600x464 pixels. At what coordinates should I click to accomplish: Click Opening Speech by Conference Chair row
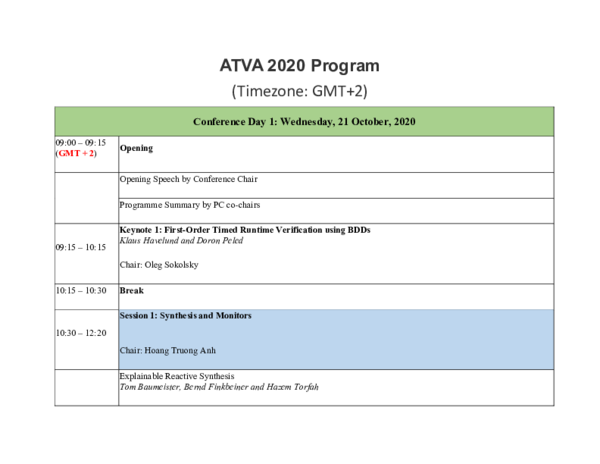188,179
